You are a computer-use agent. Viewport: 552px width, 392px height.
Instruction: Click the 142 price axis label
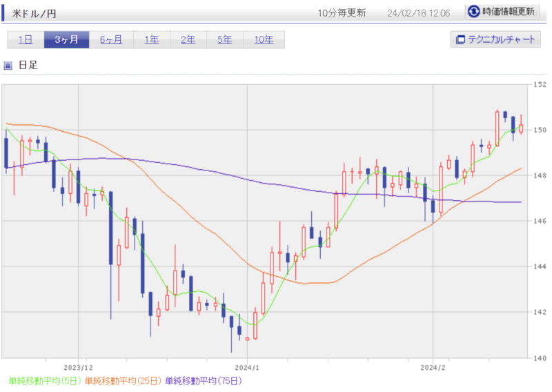point(540,312)
